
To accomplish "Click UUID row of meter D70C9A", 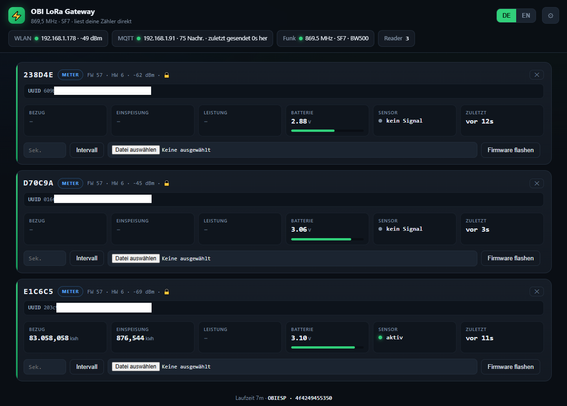I will tap(284, 199).
